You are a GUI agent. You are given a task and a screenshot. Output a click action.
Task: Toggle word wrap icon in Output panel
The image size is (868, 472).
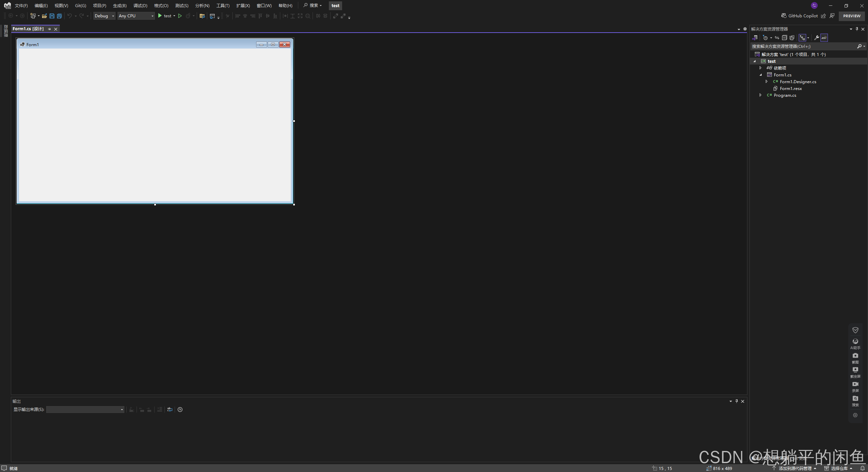pos(170,410)
